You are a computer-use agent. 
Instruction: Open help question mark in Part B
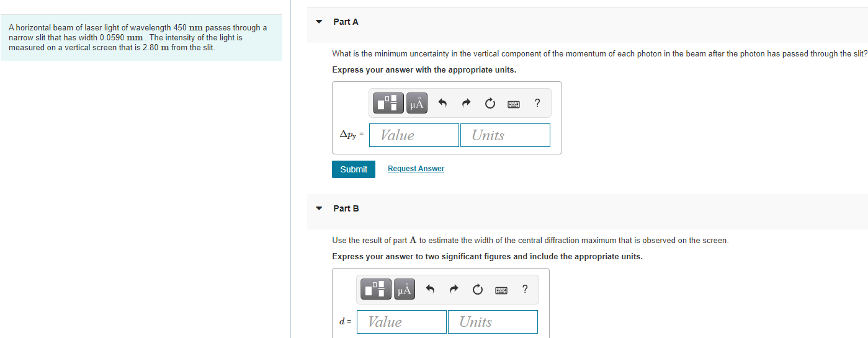pos(525,290)
